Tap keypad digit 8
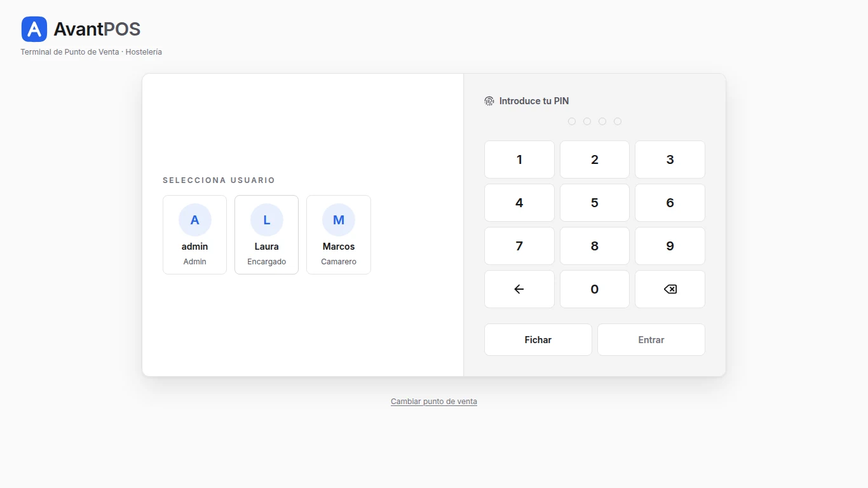This screenshot has height=488, width=868. tap(595, 246)
